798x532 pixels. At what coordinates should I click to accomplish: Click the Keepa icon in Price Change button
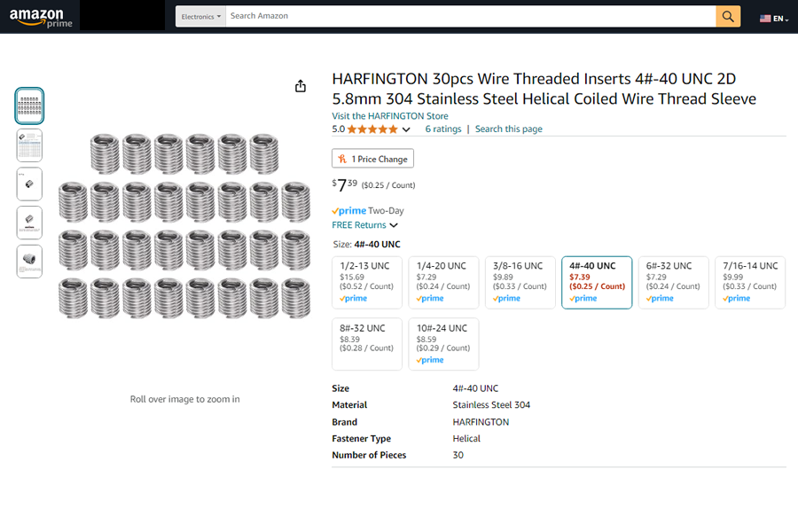342,159
